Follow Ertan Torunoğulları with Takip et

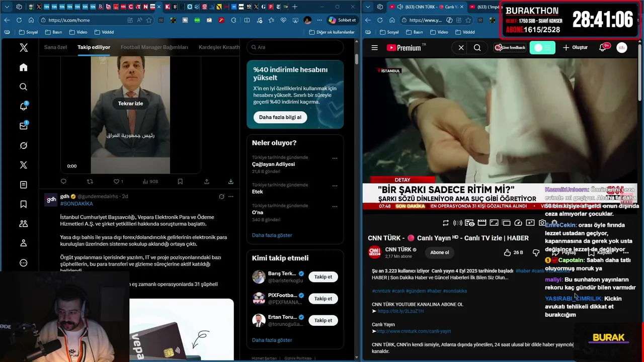pos(323,320)
